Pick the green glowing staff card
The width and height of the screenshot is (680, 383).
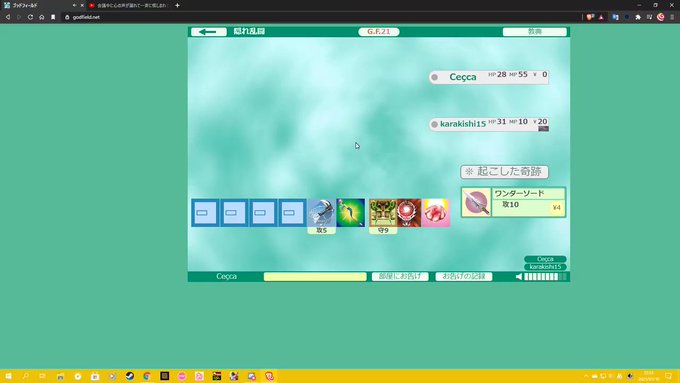click(350, 213)
